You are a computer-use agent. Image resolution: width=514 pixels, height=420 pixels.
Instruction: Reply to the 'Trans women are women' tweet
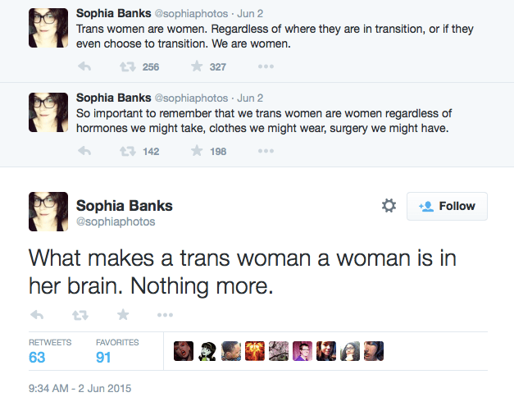coord(84,66)
